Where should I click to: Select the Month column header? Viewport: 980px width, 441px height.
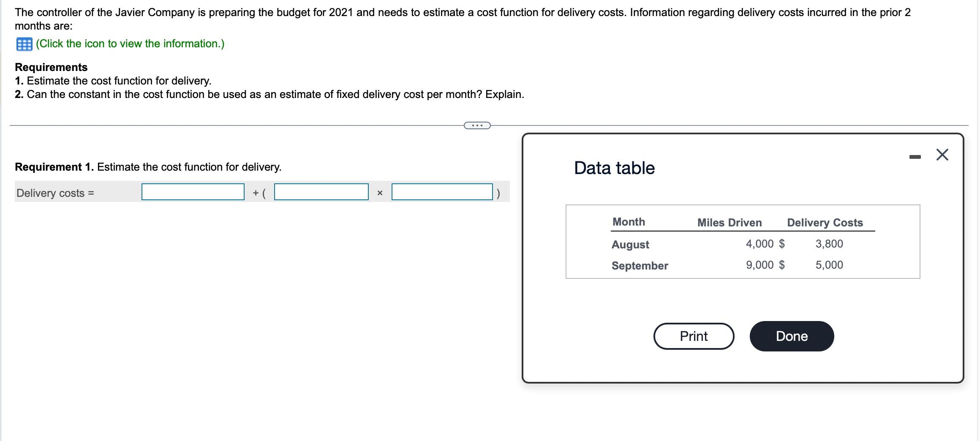pos(628,222)
